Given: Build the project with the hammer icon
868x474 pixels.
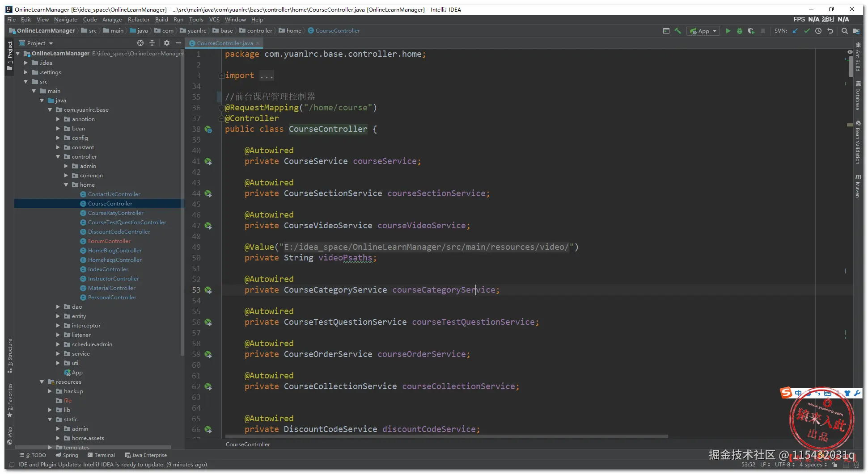Looking at the screenshot, I should [x=678, y=31].
